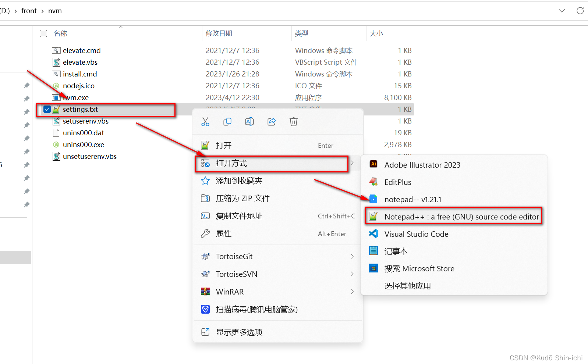Image resolution: width=588 pixels, height=364 pixels.
Task: Open 属性 from the context menu
Action: coord(278,233)
